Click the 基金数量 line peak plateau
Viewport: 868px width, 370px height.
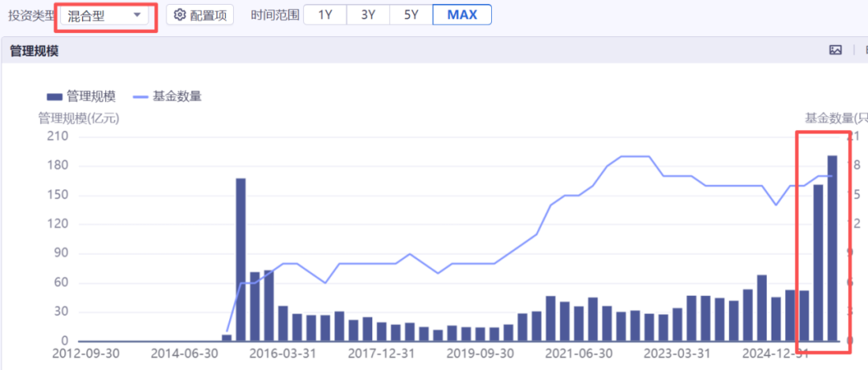635,156
